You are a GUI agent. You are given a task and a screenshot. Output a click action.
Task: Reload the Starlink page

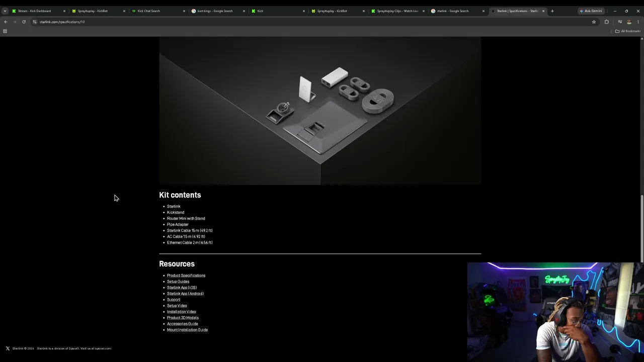[24, 22]
